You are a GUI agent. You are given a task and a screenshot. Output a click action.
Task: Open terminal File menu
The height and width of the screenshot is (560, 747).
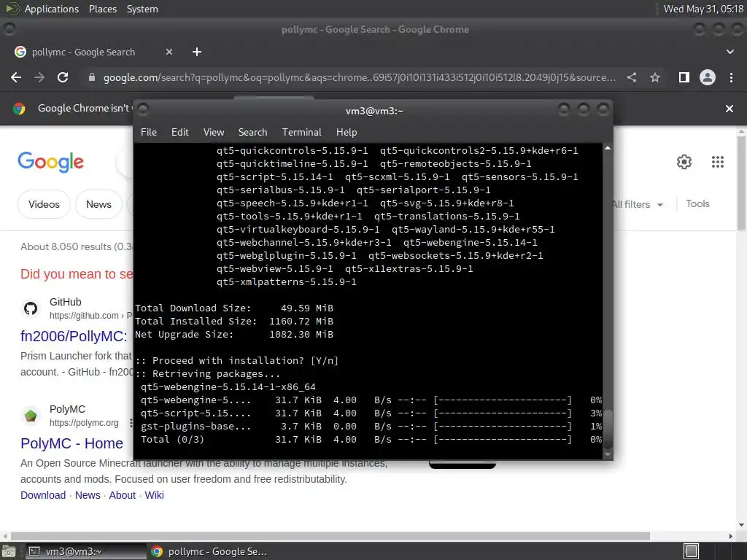pos(149,133)
